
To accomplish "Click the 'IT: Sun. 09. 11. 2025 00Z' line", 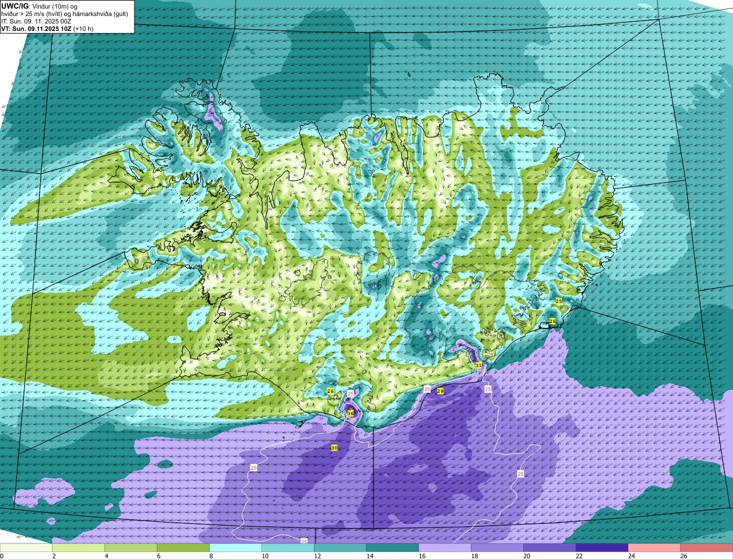I will click(36, 21).
